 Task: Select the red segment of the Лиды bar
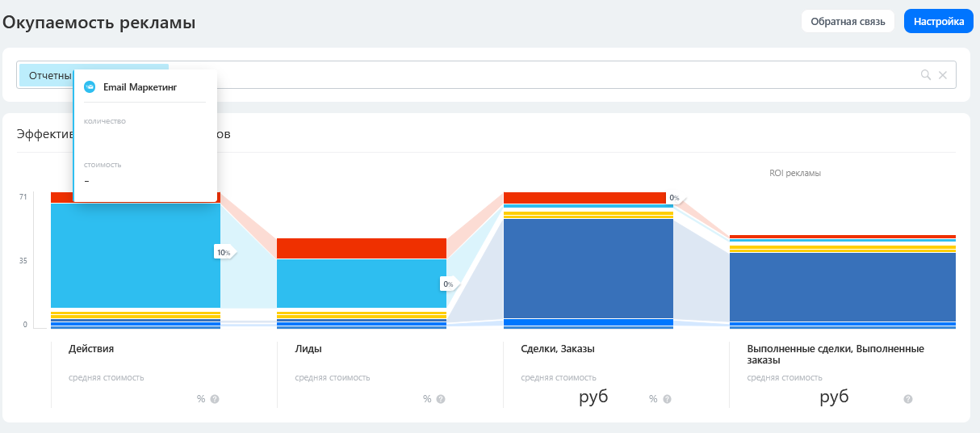coord(362,248)
